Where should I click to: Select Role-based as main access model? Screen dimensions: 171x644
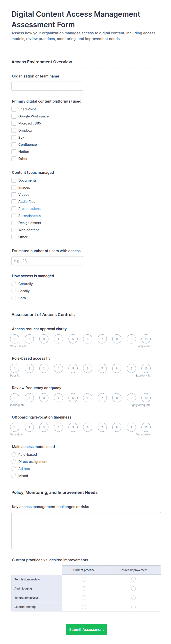(14, 455)
